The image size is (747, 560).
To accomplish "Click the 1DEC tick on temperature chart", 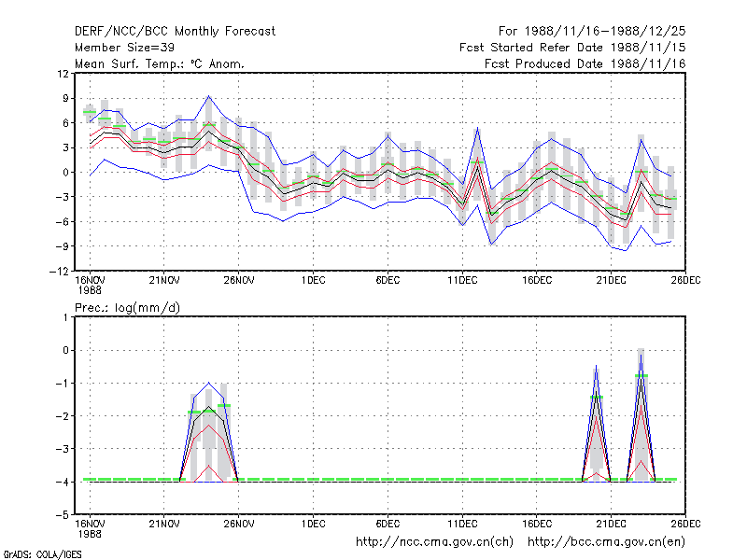I will point(313,281).
